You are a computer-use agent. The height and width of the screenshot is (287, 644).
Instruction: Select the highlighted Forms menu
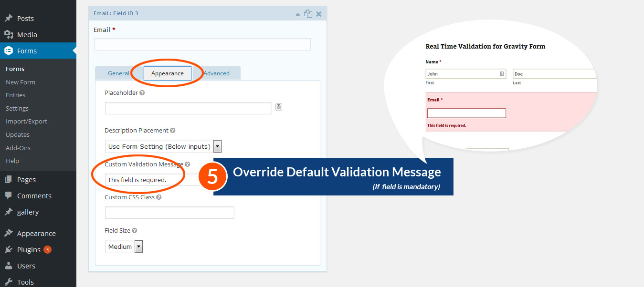pyautogui.click(x=38, y=51)
